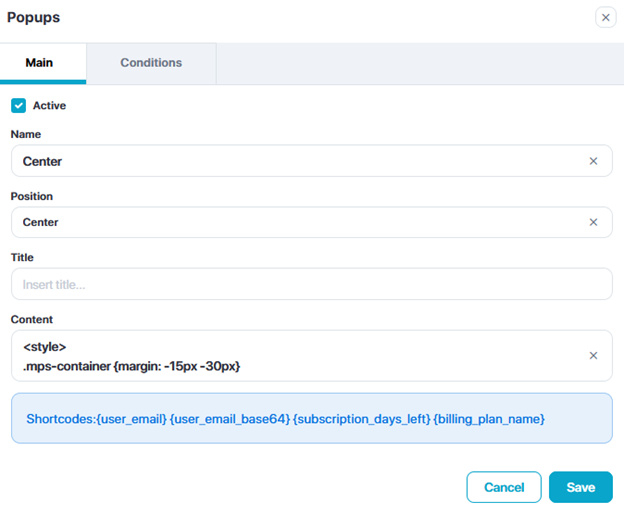Save the popup settings
624x514 pixels.
[x=580, y=487]
